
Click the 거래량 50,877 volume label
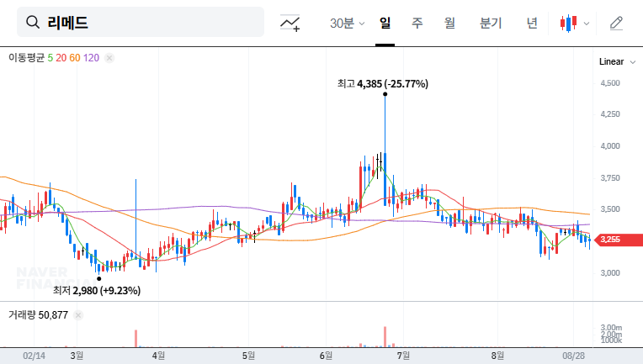tap(38, 315)
